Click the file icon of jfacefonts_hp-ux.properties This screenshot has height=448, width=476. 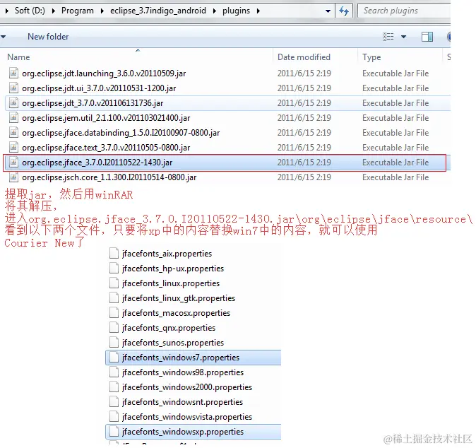(x=114, y=269)
